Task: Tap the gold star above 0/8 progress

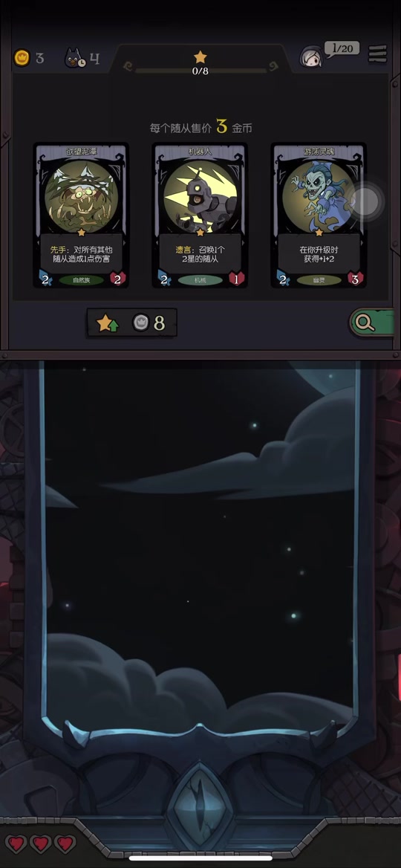Action: click(x=200, y=57)
